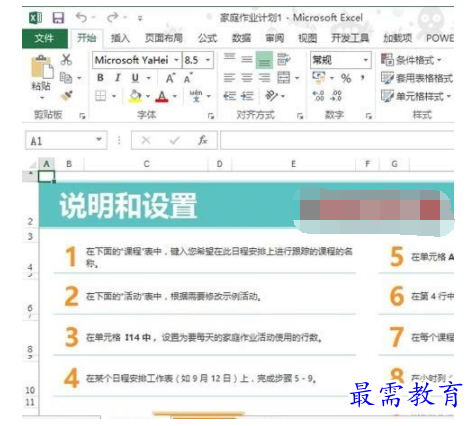
Task: Open font color dropdown arrow
Action: (x=175, y=96)
